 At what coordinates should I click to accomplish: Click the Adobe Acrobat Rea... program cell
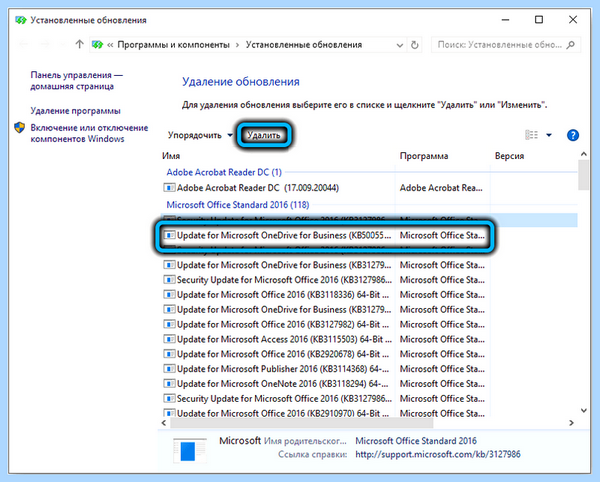pos(441,188)
